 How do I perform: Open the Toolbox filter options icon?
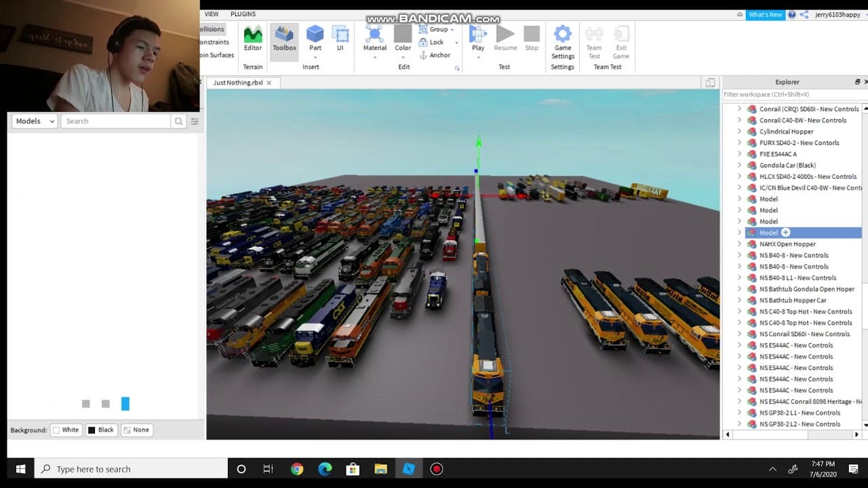pos(195,121)
